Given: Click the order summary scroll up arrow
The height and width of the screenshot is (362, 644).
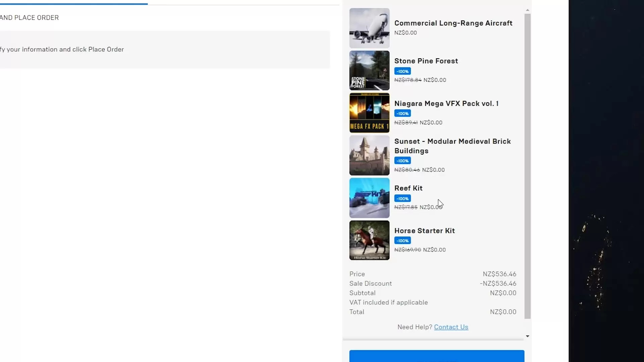Looking at the screenshot, I should (528, 10).
